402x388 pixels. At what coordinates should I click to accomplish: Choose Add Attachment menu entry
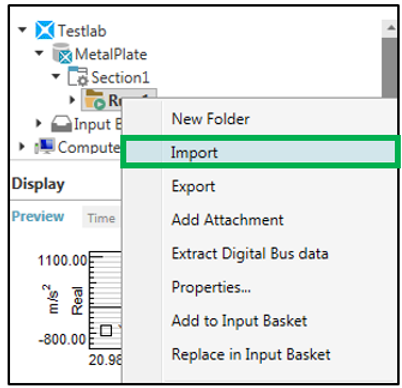[227, 220]
